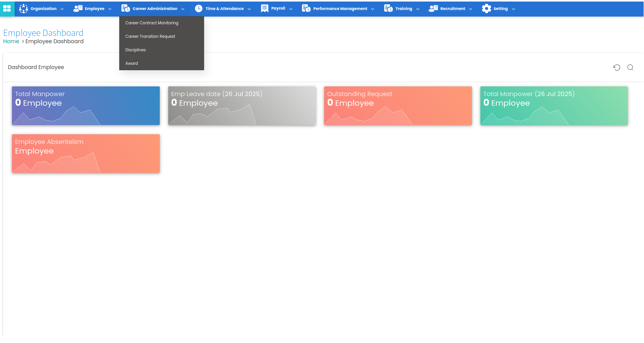Expand the Performance Management dropdown chevron
The image size is (644, 343).
(373, 9)
